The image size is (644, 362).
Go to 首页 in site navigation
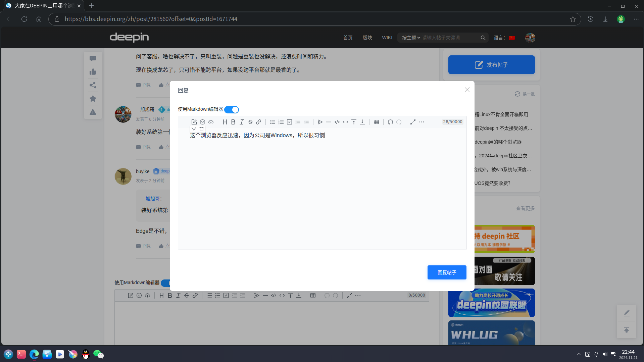348,38
